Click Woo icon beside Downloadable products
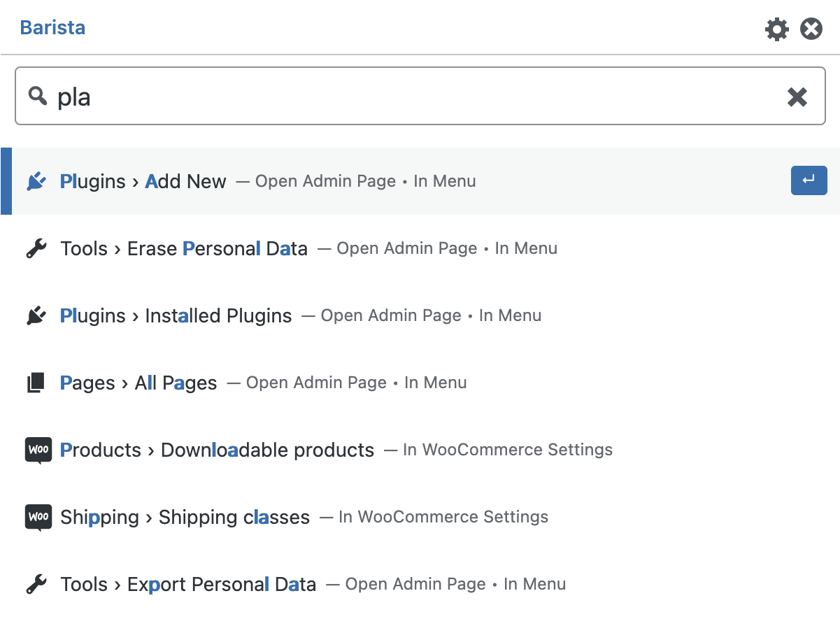This screenshot has height=619, width=840. click(x=38, y=450)
